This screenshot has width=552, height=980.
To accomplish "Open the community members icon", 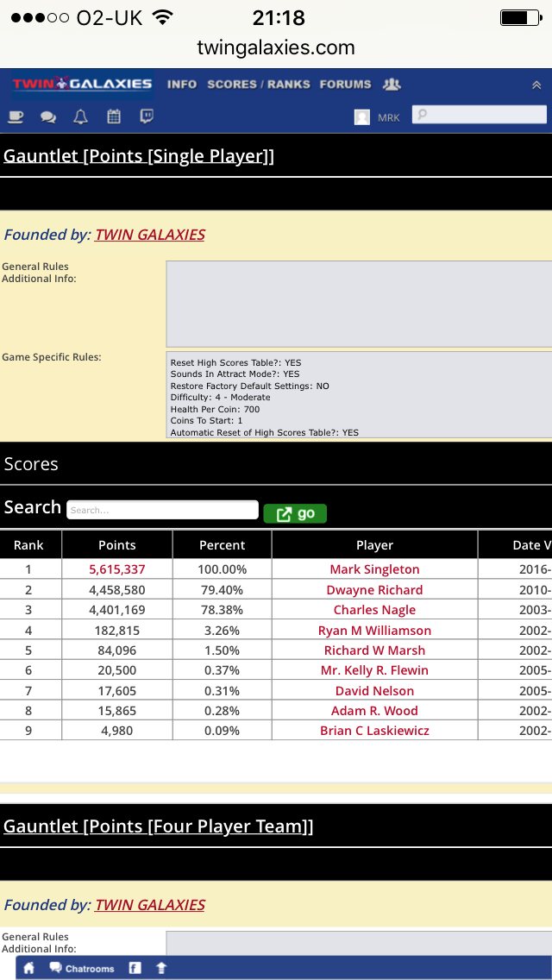I will coord(392,85).
